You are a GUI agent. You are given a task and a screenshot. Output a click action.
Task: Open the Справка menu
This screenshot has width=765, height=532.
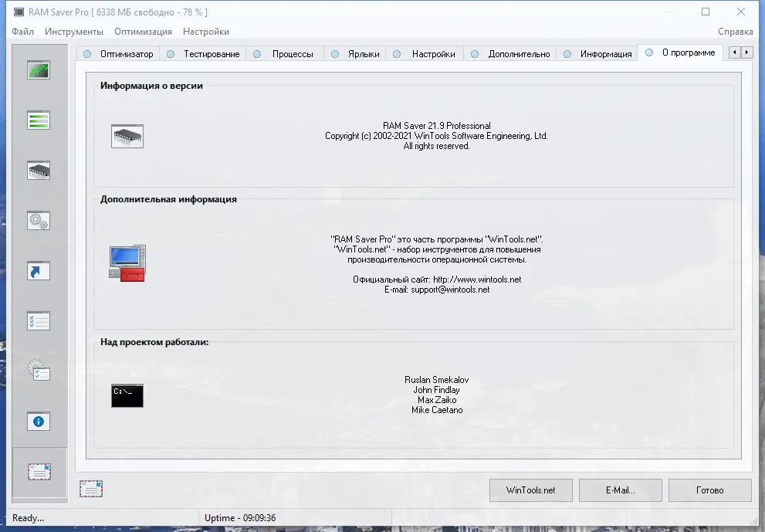click(735, 32)
